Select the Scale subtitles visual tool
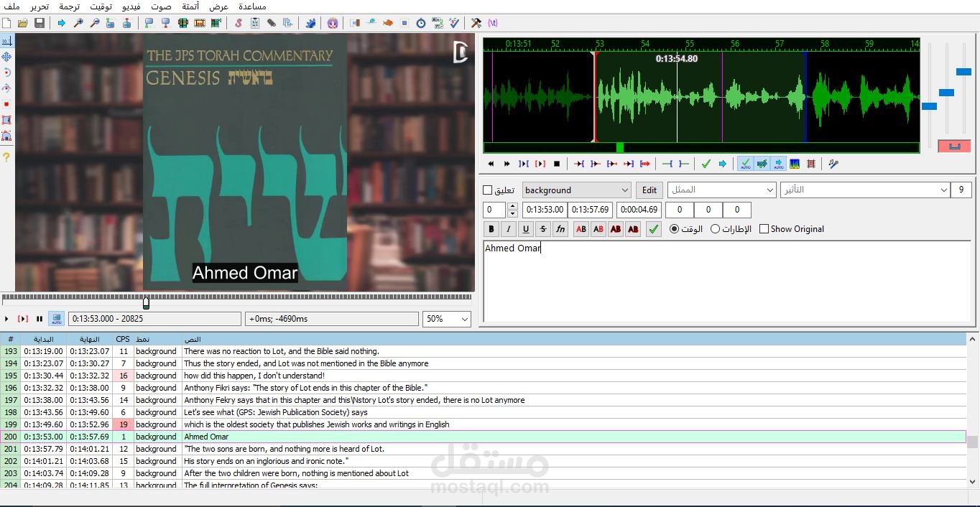The width and height of the screenshot is (980, 507). 6,104
